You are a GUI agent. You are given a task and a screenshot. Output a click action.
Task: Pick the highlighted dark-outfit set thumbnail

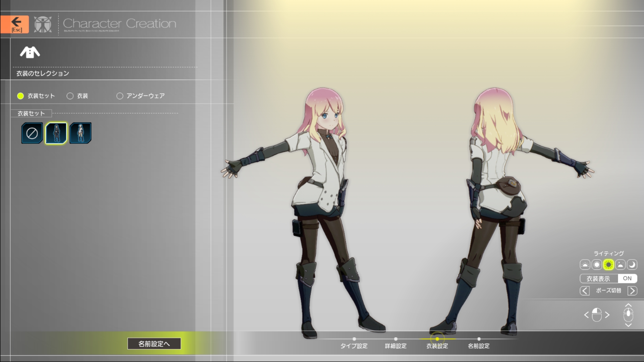(x=56, y=133)
